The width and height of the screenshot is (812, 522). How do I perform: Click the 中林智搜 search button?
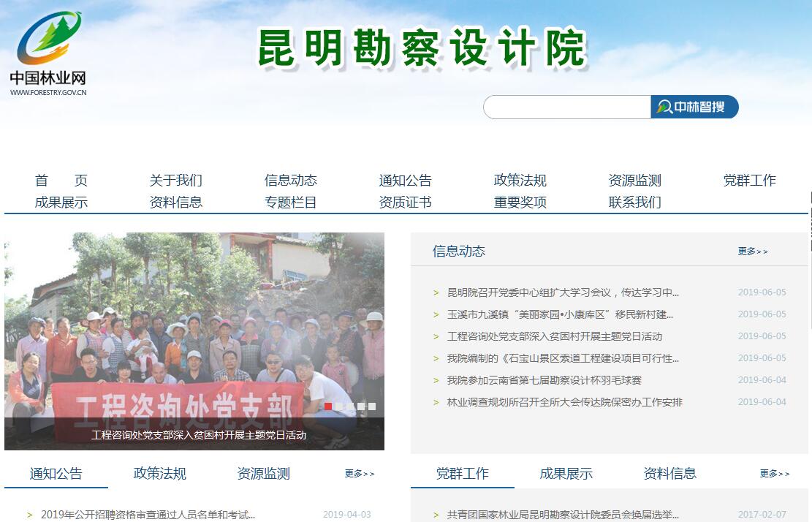click(694, 107)
